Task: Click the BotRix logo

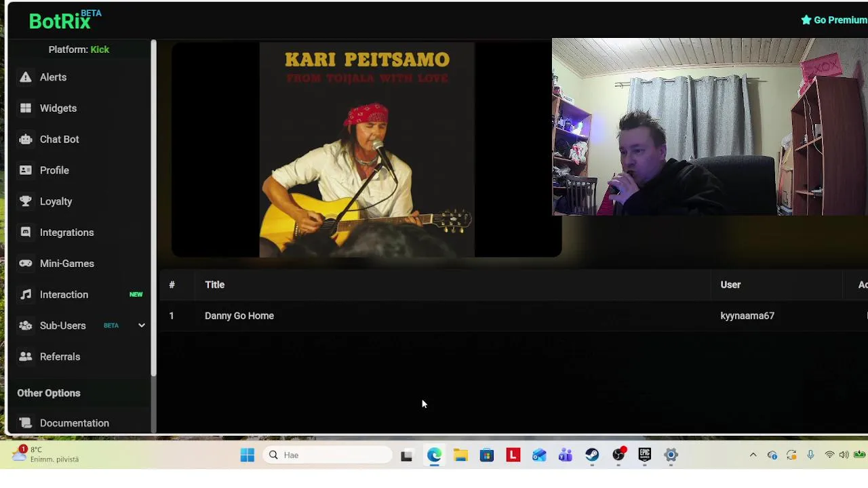Action: pyautogui.click(x=65, y=20)
